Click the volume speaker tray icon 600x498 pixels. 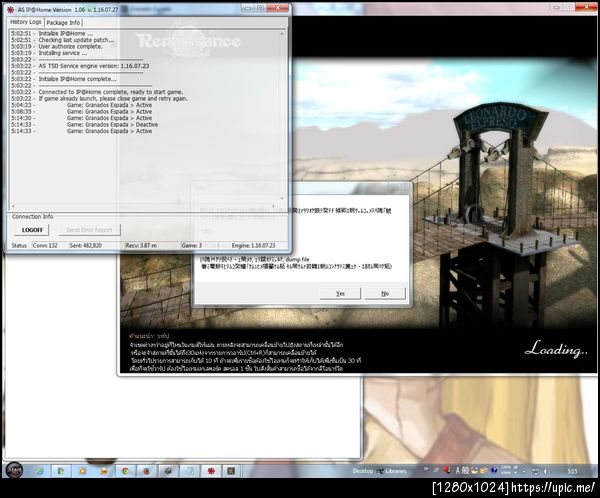click(x=547, y=471)
